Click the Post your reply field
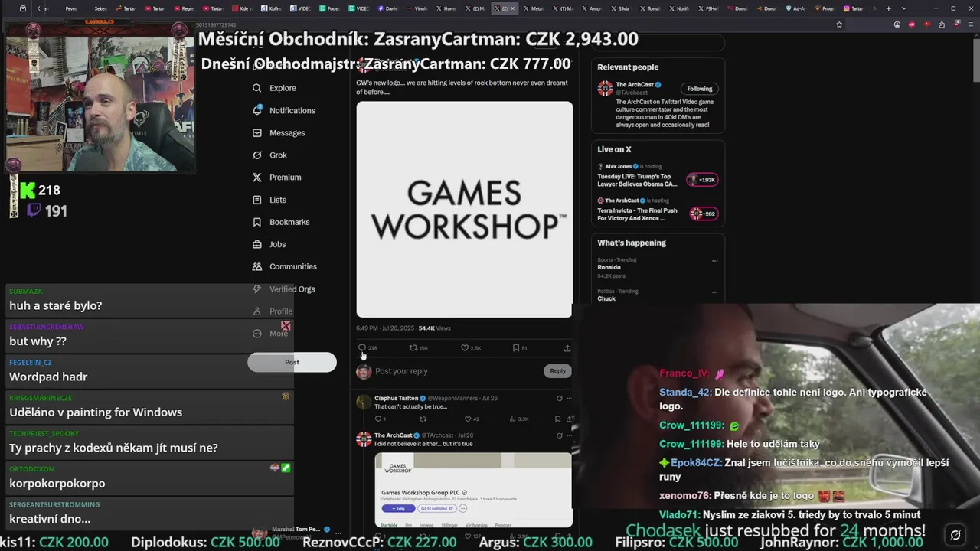This screenshot has width=980, height=551. 457,371
